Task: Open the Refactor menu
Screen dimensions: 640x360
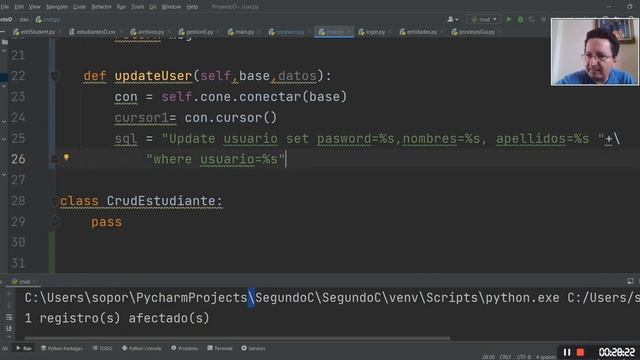Action: (x=101, y=7)
